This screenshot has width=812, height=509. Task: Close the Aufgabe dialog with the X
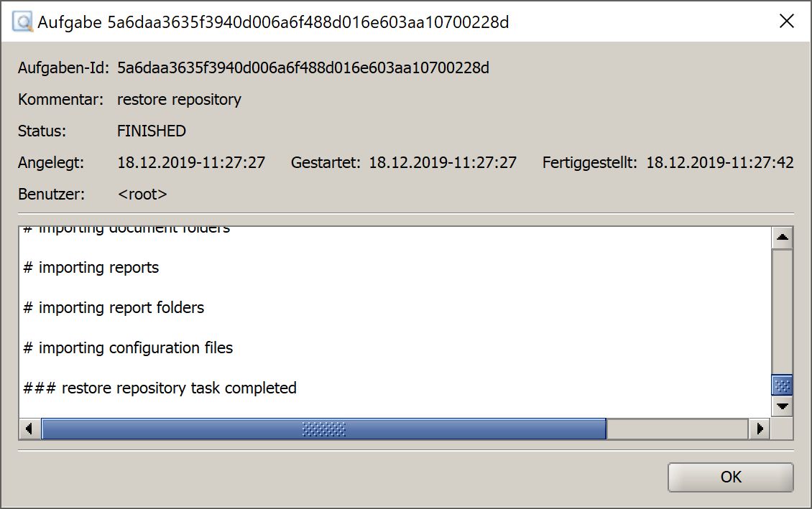pos(786,22)
